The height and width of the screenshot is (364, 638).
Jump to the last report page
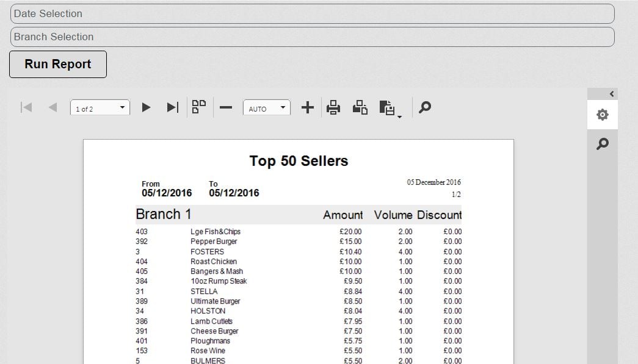(x=173, y=108)
